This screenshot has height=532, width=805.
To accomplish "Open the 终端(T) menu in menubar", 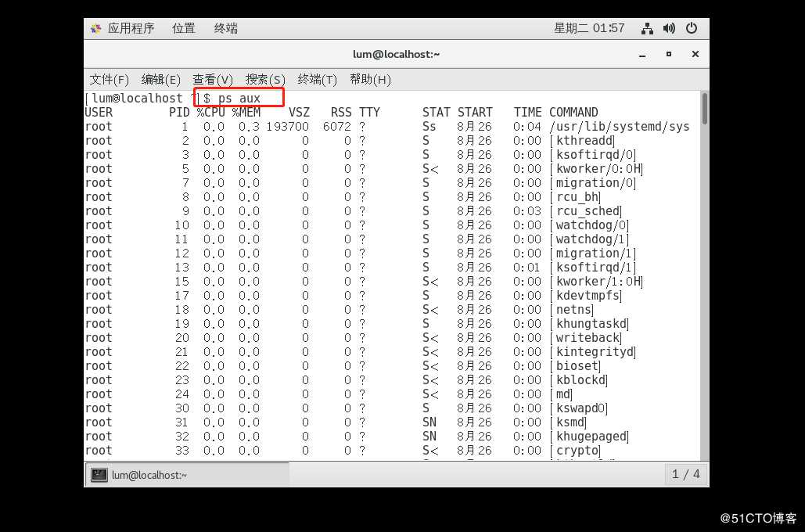I will click(318, 80).
